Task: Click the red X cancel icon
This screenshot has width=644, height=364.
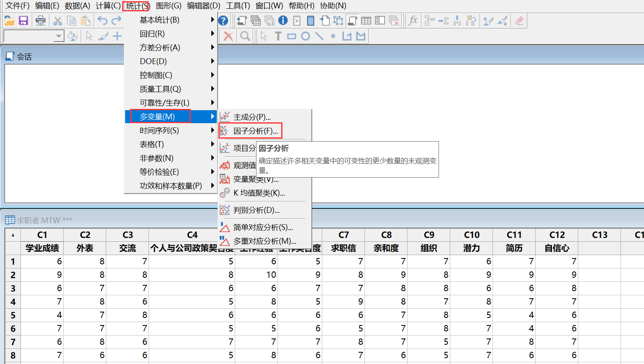Action: point(227,36)
